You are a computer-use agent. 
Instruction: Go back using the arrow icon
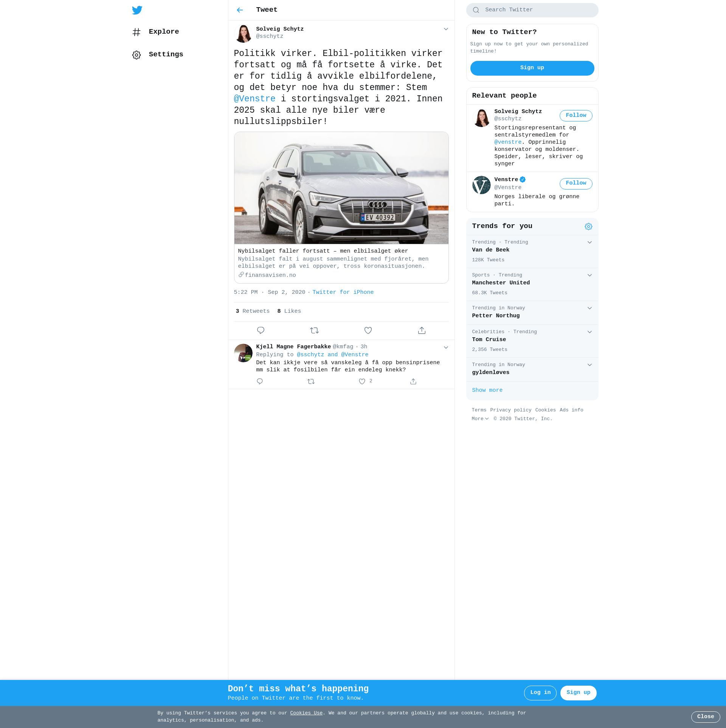(x=240, y=10)
